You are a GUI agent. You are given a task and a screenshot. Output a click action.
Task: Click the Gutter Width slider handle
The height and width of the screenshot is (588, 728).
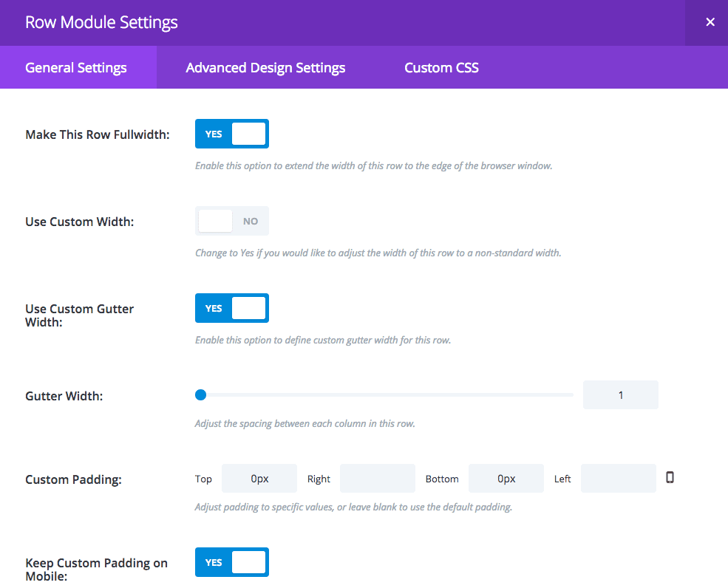pyautogui.click(x=200, y=395)
